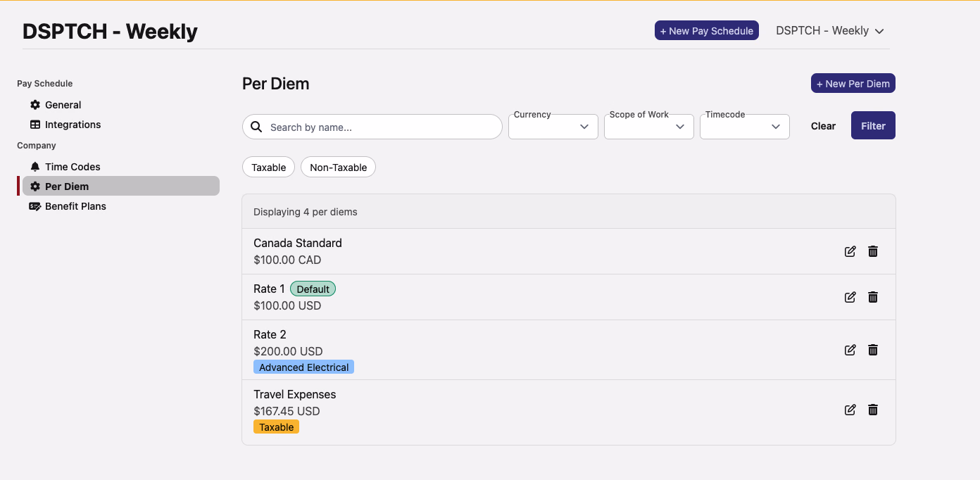Viewport: 980px width, 480px height.
Task: Delete the Travel Expenses per diem
Action: click(873, 410)
